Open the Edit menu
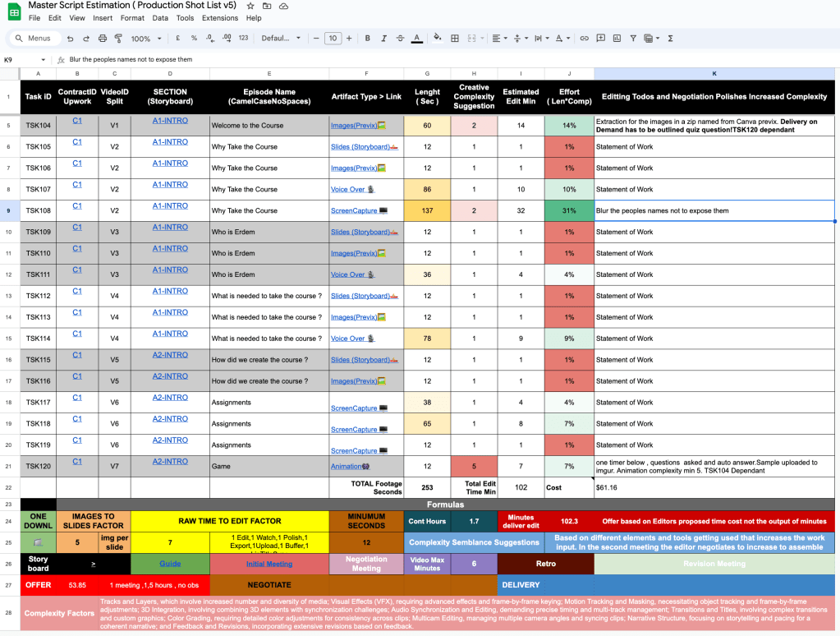Viewport: 840px width, 636px height. 55,18
